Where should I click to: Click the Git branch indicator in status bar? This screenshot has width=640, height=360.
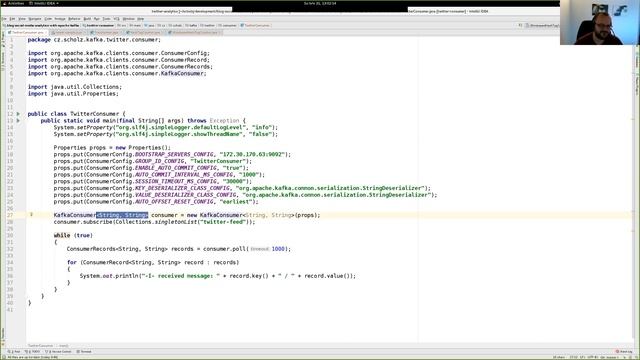pyautogui.click(x=609, y=357)
